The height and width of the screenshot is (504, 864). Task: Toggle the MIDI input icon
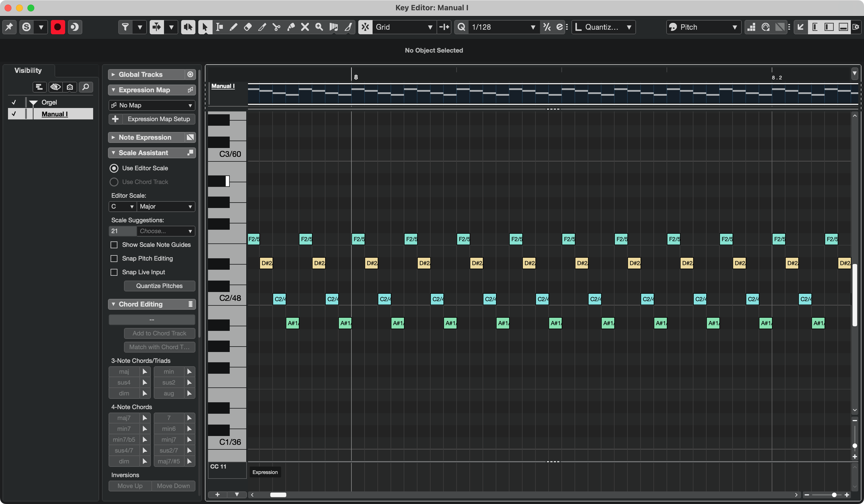pyautogui.click(x=766, y=27)
